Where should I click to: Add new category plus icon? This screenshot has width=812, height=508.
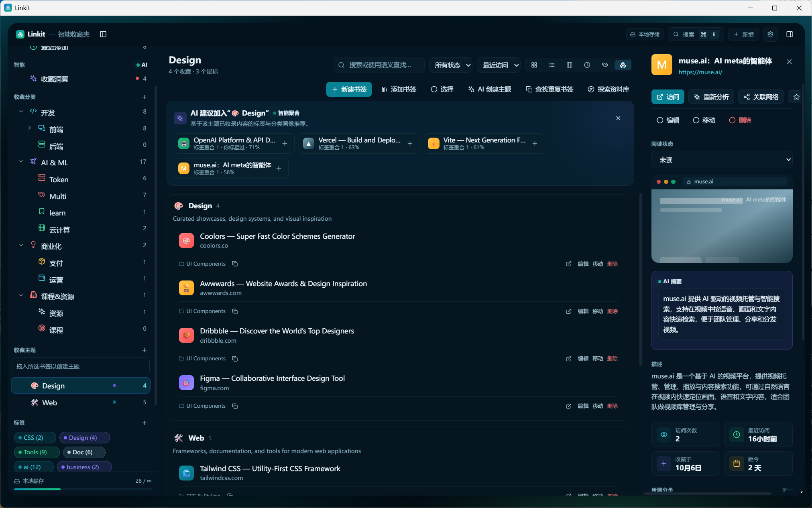pyautogui.click(x=144, y=97)
